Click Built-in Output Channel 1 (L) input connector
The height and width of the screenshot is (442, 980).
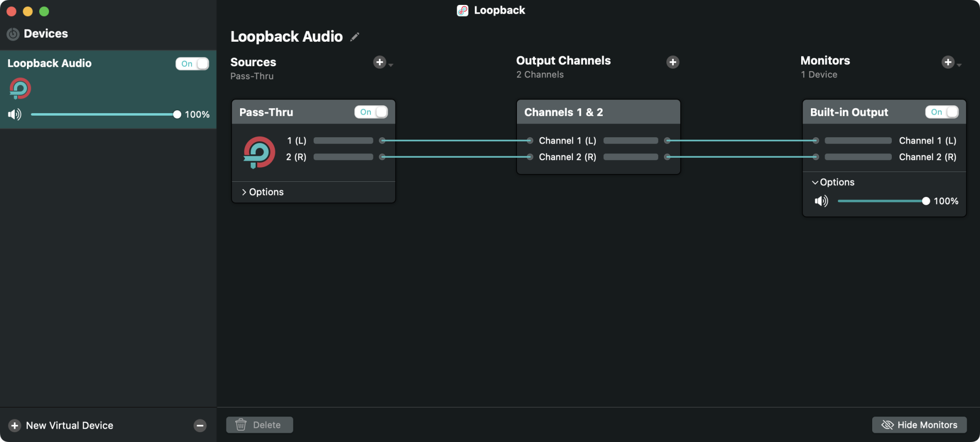point(815,141)
